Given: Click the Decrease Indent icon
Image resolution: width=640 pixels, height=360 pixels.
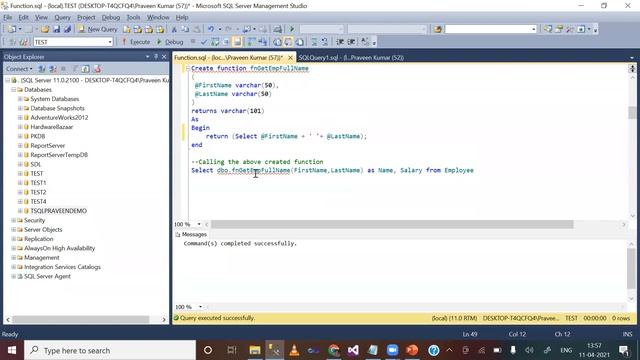Looking at the screenshot, I should click(340, 42).
